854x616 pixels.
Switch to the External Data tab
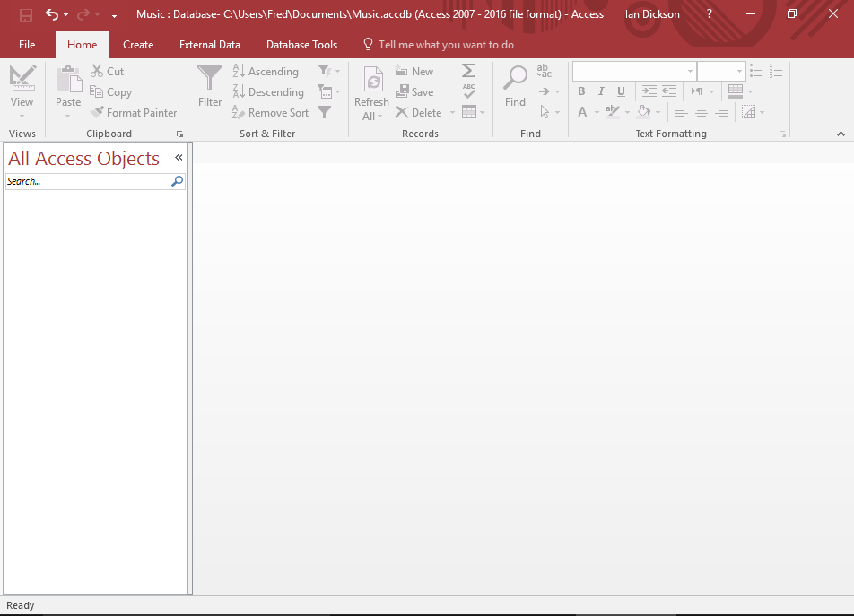[210, 45]
